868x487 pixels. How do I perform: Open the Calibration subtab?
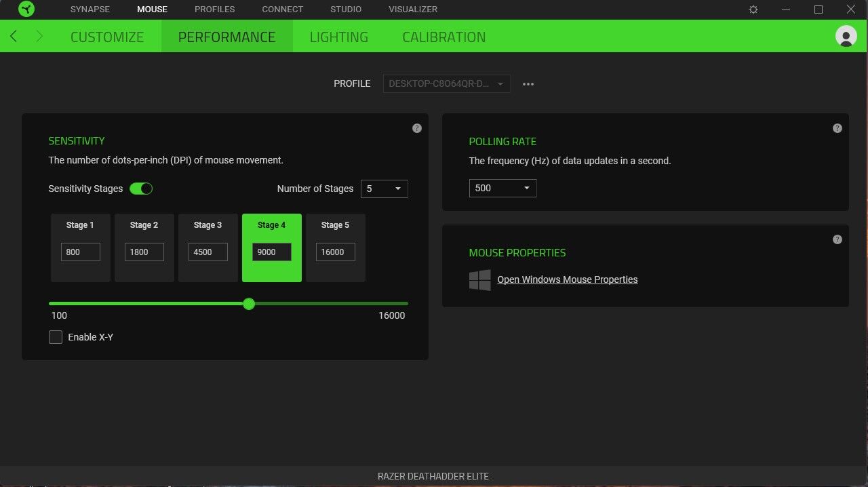pos(444,37)
